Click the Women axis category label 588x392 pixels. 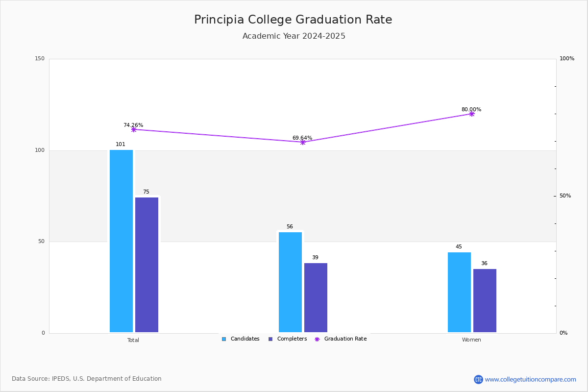(471, 340)
